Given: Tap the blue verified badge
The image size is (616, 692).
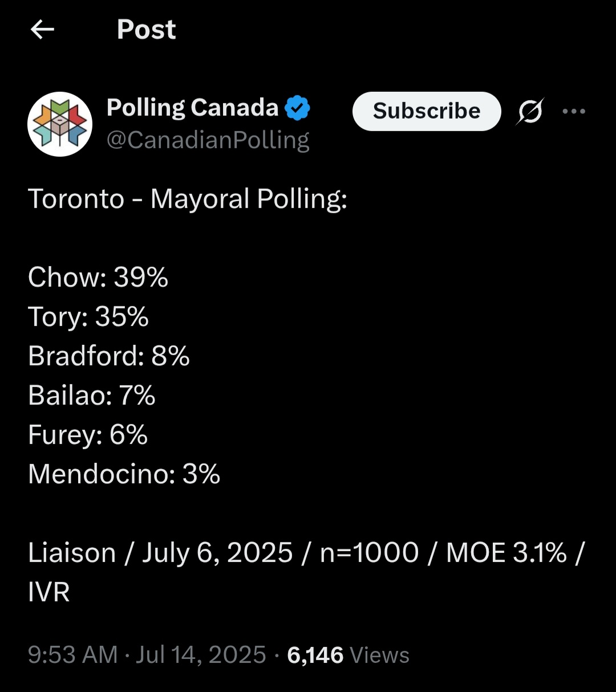Looking at the screenshot, I should (297, 108).
